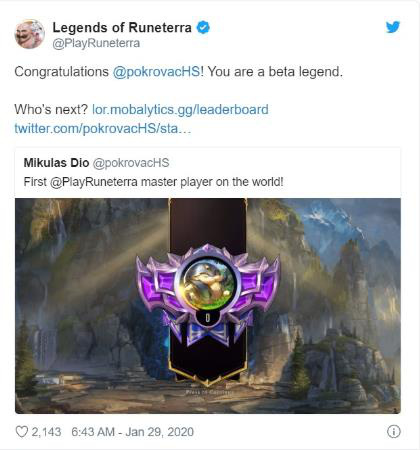Screen dimensions: 420x450
Task: Open the @PlayRuneterra handle
Action: pyautogui.click(x=96, y=44)
